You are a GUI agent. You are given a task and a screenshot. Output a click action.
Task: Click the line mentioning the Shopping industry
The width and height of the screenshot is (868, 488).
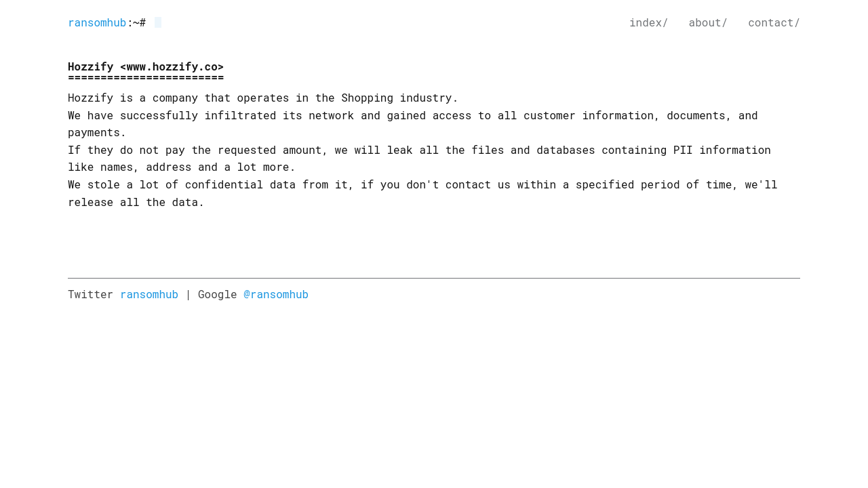tap(263, 98)
